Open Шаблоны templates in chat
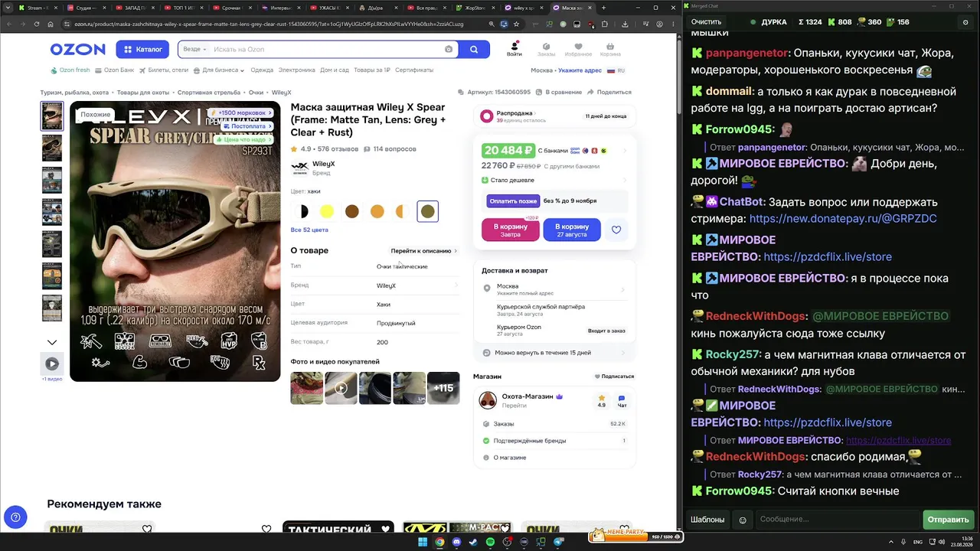Image resolution: width=980 pixels, height=551 pixels. 707,520
